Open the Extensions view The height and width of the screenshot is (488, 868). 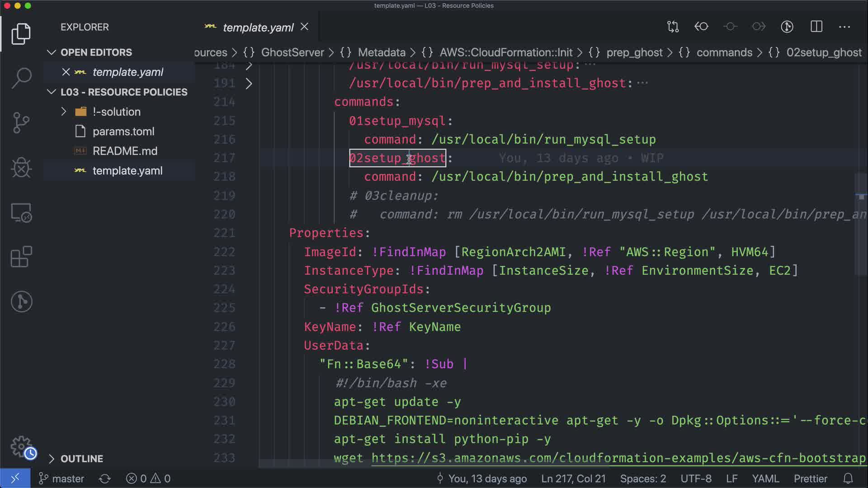(x=21, y=257)
